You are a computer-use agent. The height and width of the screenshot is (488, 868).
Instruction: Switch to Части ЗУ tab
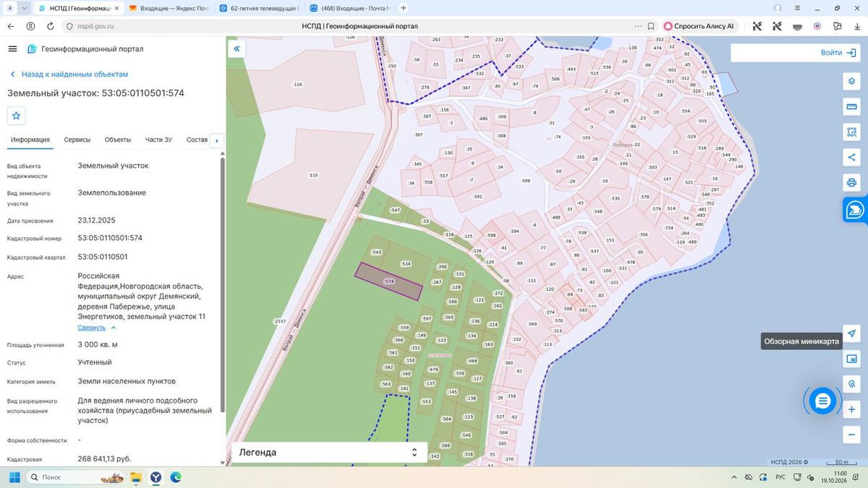158,140
